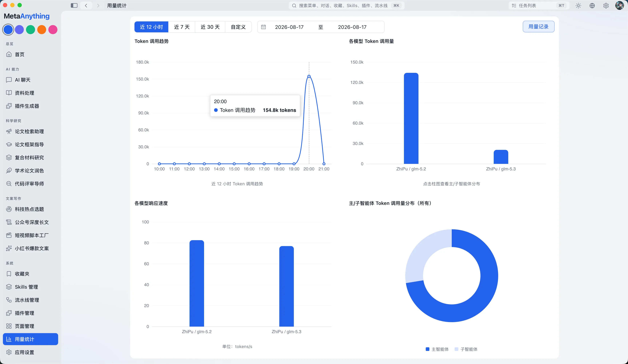Open the language globe icon
Screen dimensions: 628x364
tap(592, 5)
